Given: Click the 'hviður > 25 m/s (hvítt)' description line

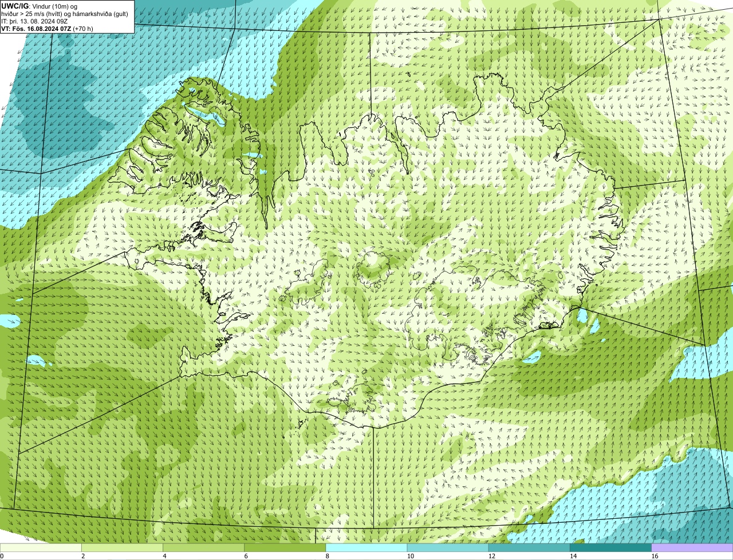Looking at the screenshot, I should click(x=65, y=14).
